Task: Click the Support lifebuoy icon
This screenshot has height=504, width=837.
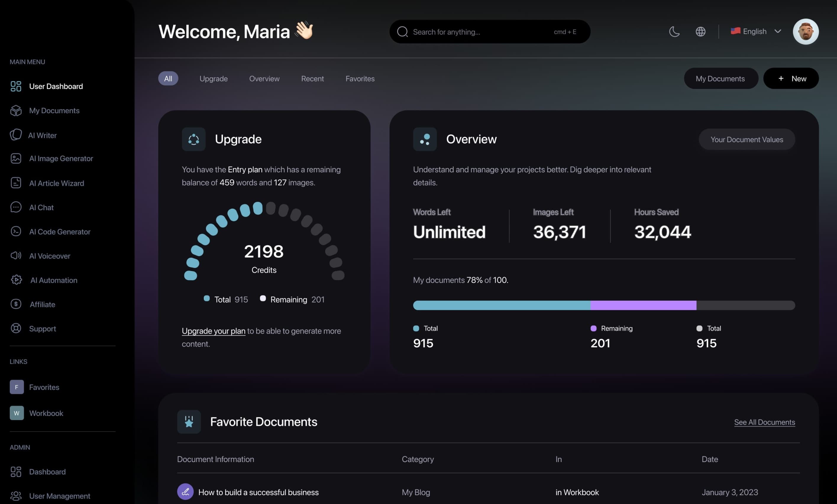Action: [x=16, y=328]
